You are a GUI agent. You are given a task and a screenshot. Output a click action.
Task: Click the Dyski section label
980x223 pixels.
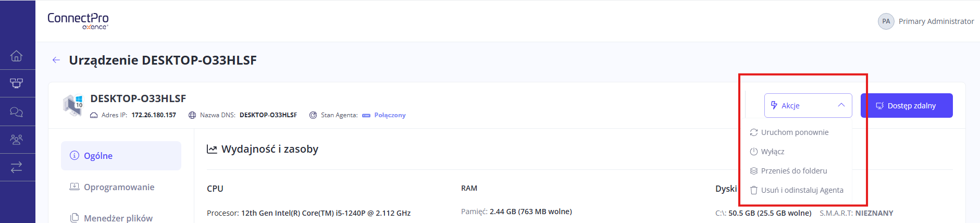coord(726,189)
